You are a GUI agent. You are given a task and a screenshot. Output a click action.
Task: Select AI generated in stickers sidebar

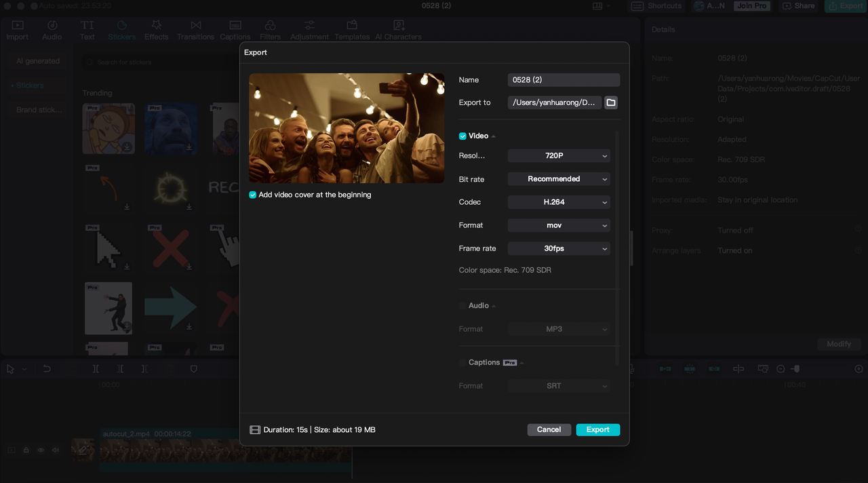click(38, 61)
